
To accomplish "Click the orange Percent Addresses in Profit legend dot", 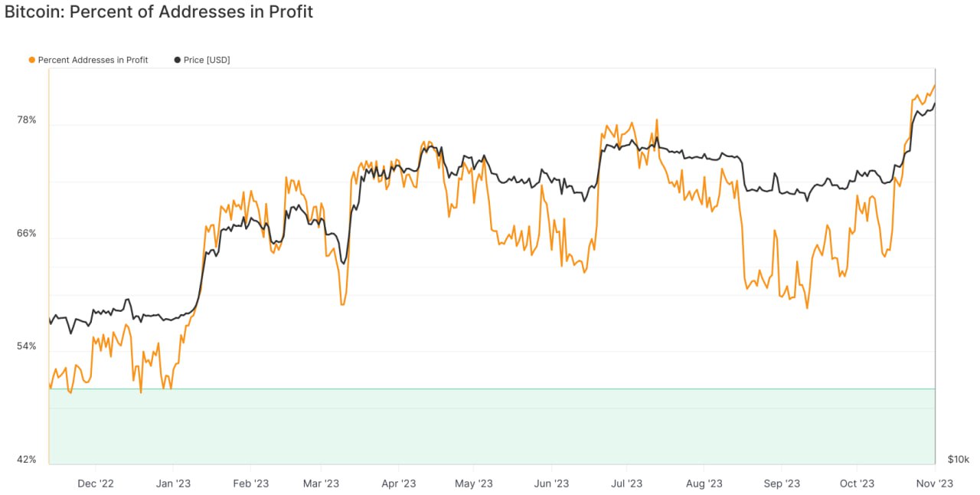I will (31, 60).
